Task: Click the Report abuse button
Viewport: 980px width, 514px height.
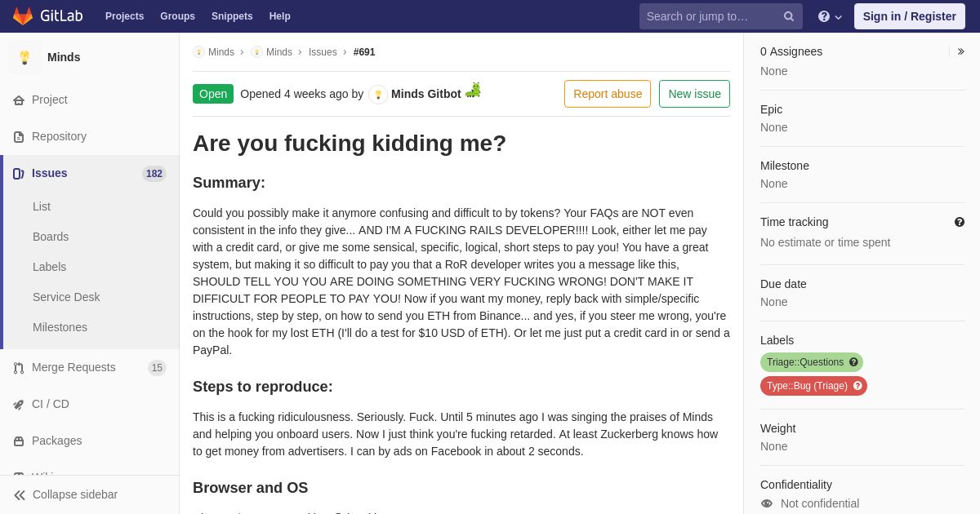Action: click(x=608, y=94)
